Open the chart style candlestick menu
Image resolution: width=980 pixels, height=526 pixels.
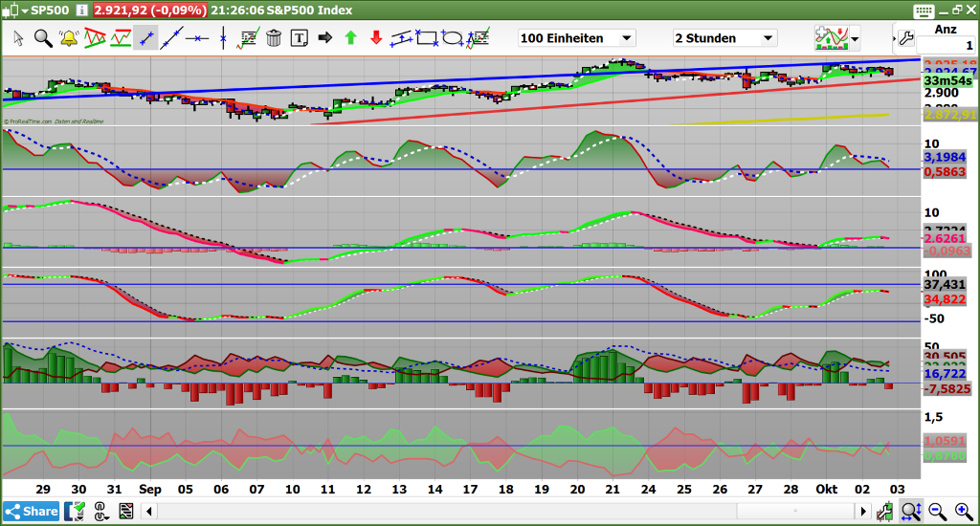(15, 10)
